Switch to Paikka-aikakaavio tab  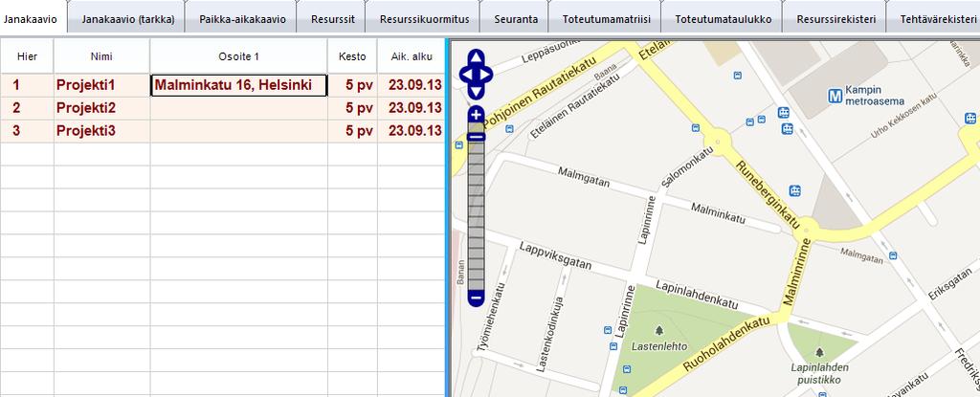point(242,19)
